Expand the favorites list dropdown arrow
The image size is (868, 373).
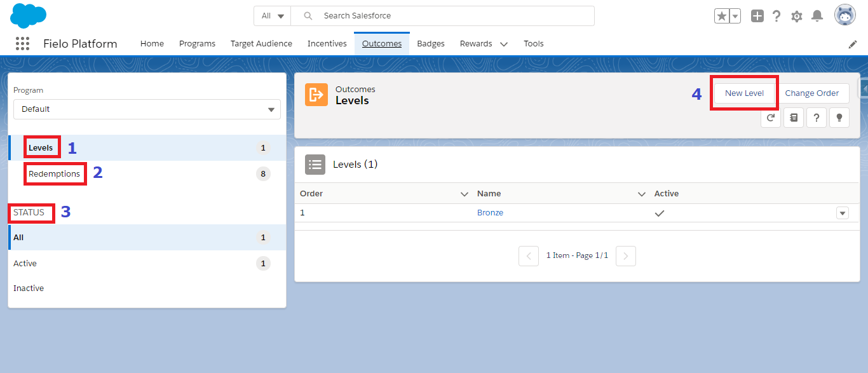(x=735, y=16)
